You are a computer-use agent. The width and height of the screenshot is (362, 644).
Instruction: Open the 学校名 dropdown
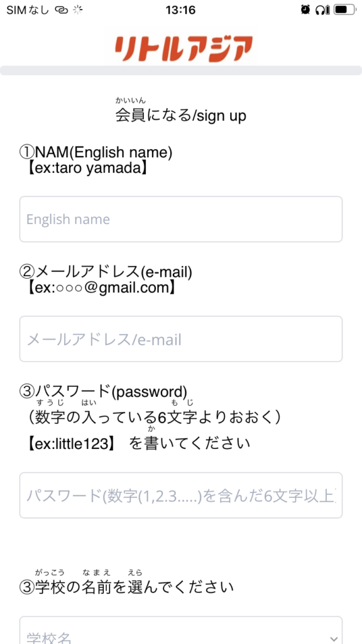pos(181,630)
